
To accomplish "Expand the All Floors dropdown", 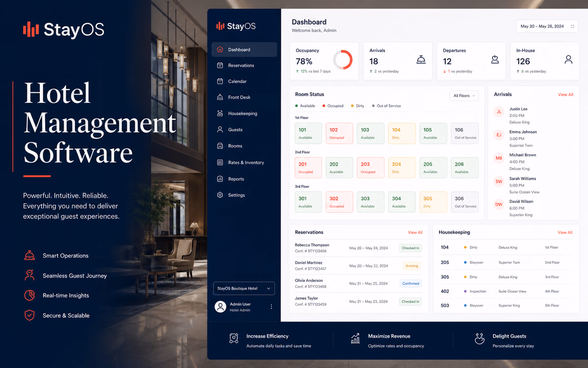I will tap(464, 96).
